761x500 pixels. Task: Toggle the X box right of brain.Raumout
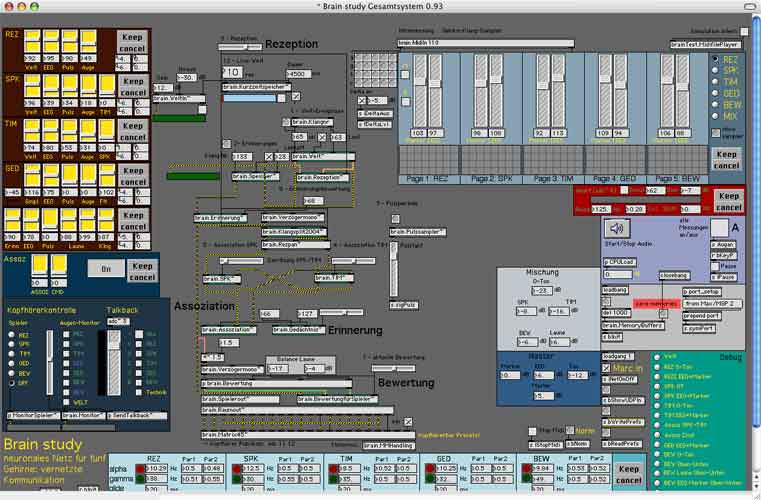408,421
